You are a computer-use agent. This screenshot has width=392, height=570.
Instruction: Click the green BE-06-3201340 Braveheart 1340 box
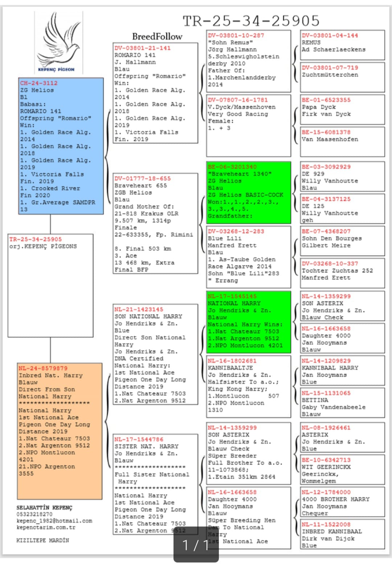[248, 192]
